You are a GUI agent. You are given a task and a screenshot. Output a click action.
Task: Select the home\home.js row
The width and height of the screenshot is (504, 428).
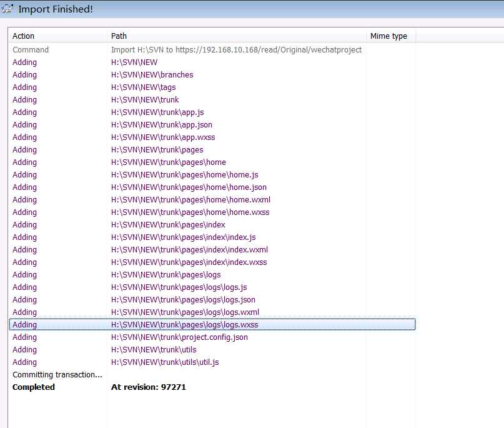click(212, 175)
